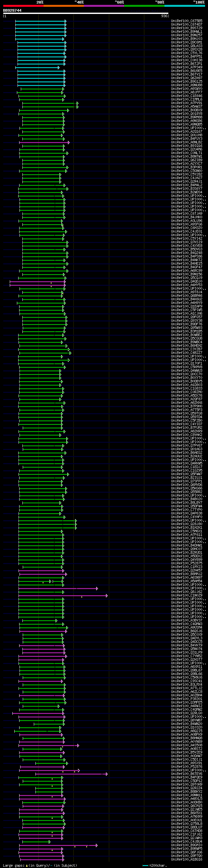The width and height of the screenshot is (208, 868).
Task: Click green alignment bar in B0DBX9 row
Action: coord(44,110)
